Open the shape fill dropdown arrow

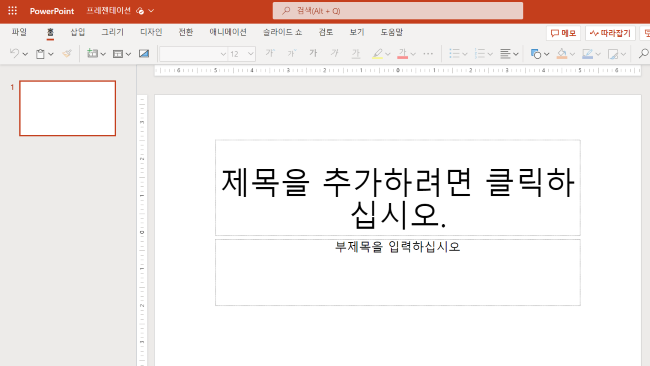572,54
